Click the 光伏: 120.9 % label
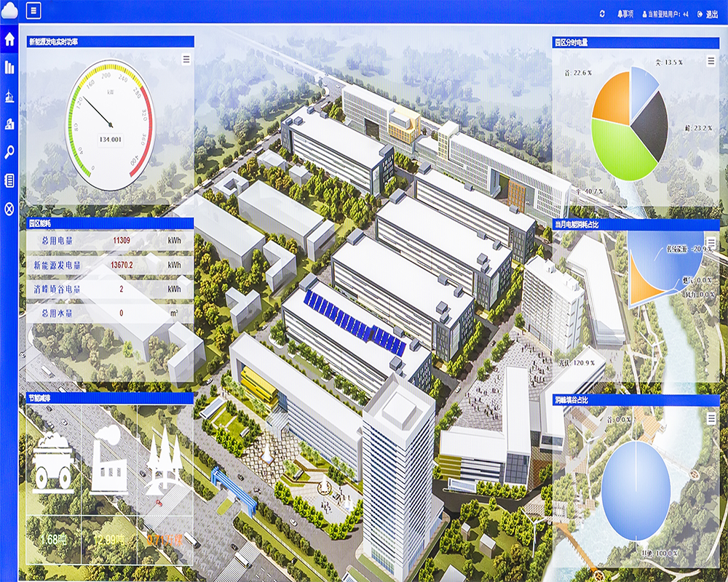This screenshot has height=582, width=728. click(577, 362)
